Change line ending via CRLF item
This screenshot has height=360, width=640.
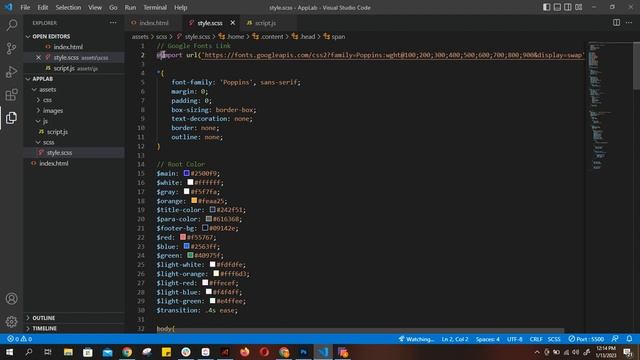(x=536, y=339)
